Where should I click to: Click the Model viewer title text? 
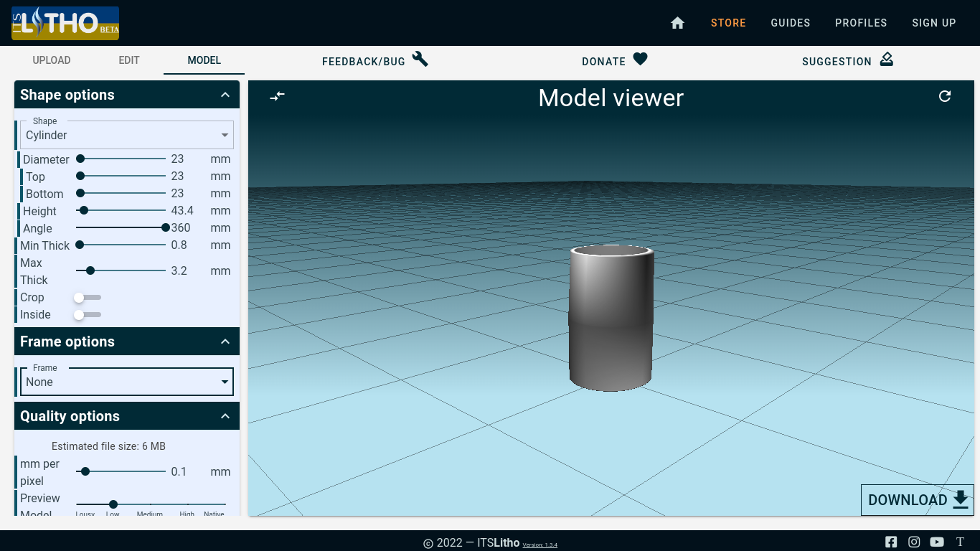click(x=611, y=98)
